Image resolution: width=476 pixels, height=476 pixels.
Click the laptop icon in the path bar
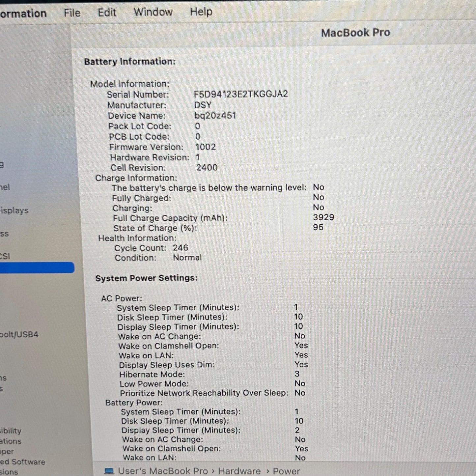(109, 471)
